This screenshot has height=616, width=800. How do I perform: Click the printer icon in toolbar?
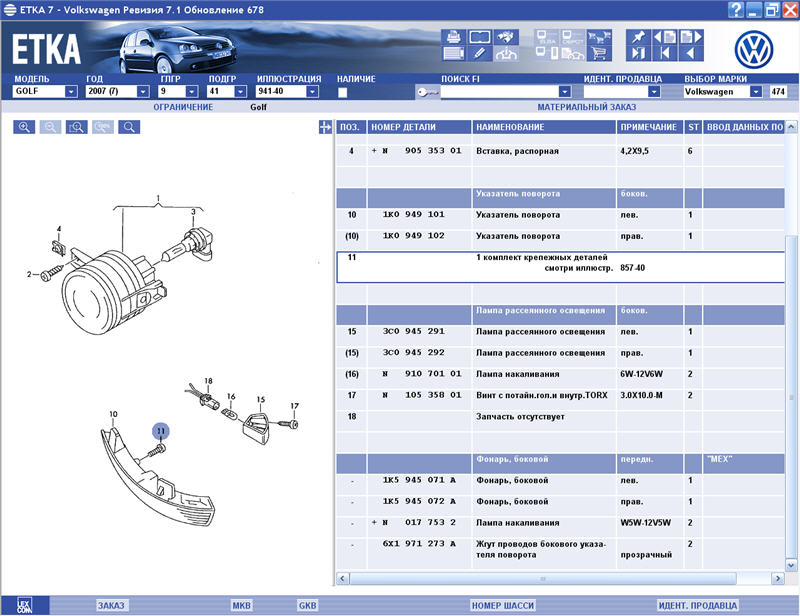tap(453, 37)
